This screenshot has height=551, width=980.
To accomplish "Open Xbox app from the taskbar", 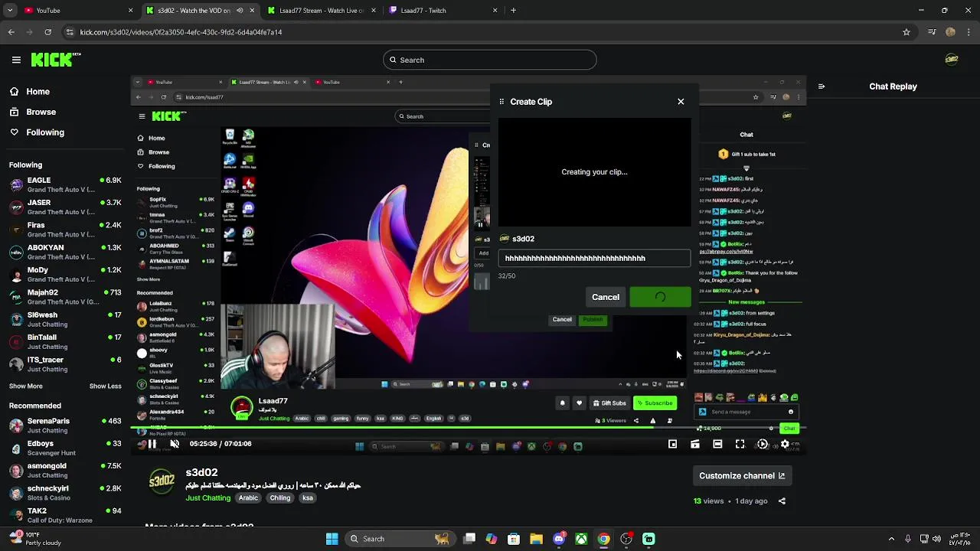I will pyautogui.click(x=582, y=539).
